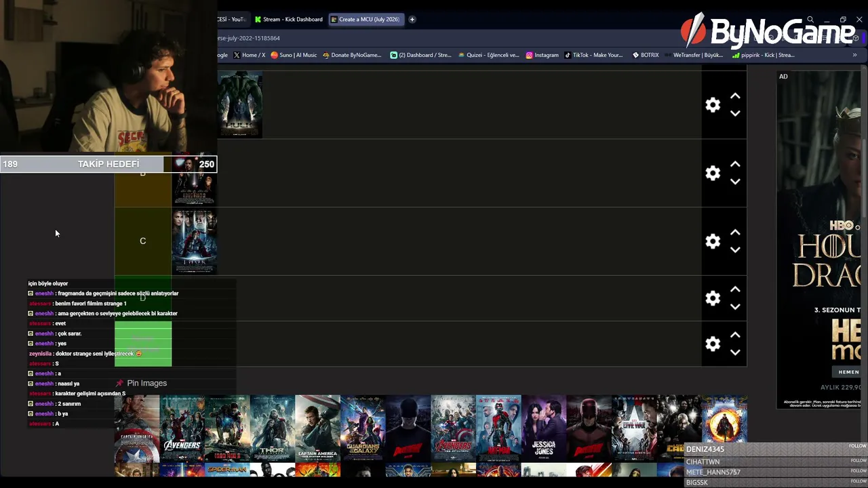Pick the Guardians of the Galaxy poster
The height and width of the screenshot is (488, 868).
[363, 428]
